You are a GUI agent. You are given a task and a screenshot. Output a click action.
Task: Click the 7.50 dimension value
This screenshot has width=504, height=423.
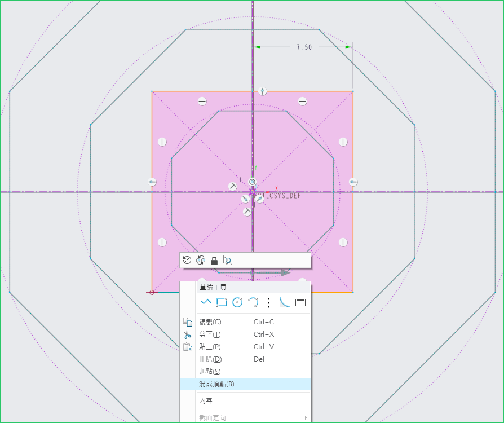pos(304,47)
